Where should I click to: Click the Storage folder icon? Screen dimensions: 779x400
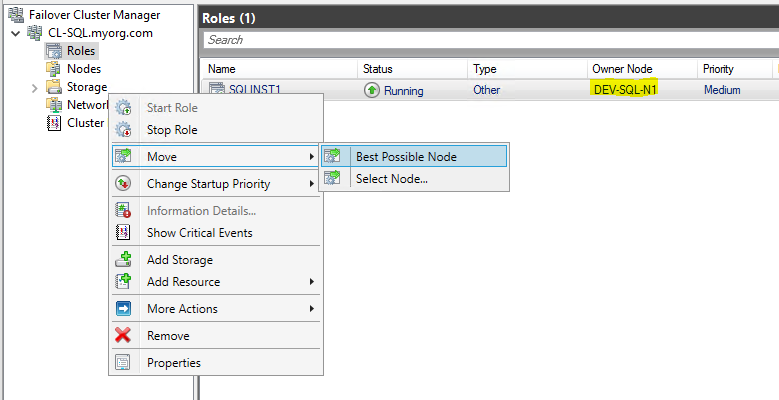(54, 87)
